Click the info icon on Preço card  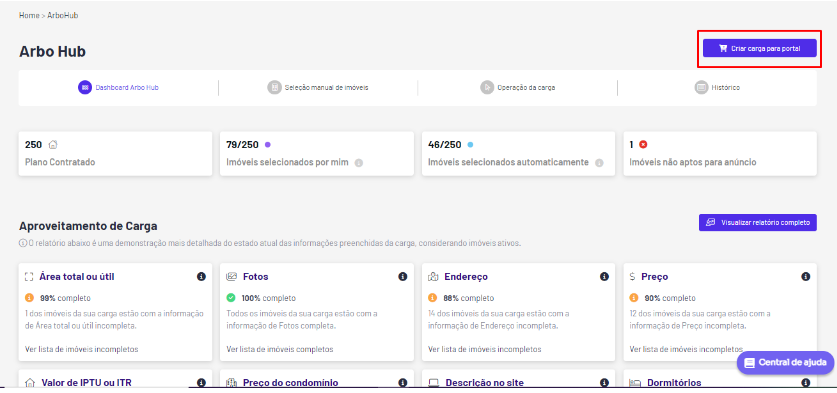(x=806, y=277)
